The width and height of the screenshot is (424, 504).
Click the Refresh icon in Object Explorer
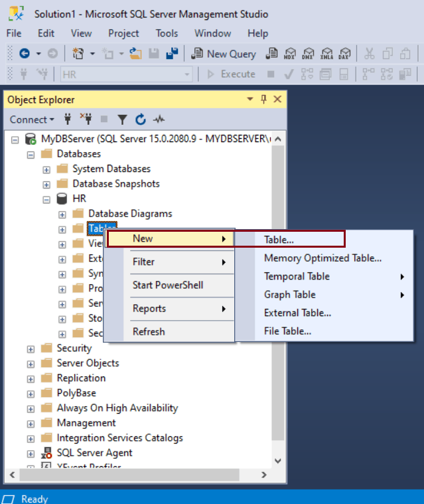pyautogui.click(x=140, y=120)
